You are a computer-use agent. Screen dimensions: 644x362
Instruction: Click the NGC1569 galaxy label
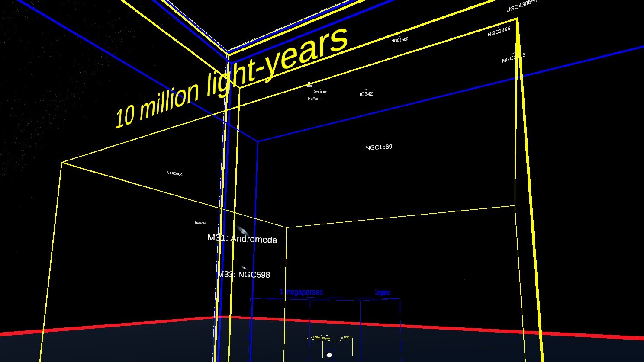coord(379,147)
